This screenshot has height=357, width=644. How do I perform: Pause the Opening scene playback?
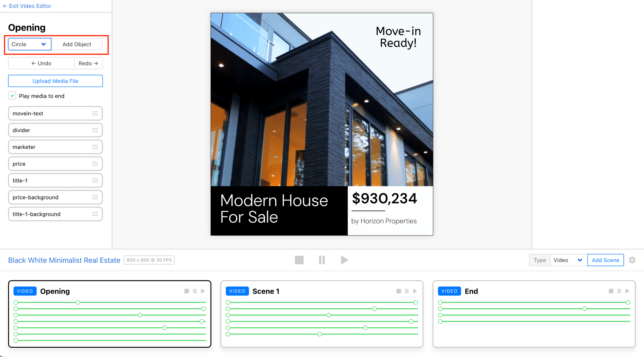195,291
